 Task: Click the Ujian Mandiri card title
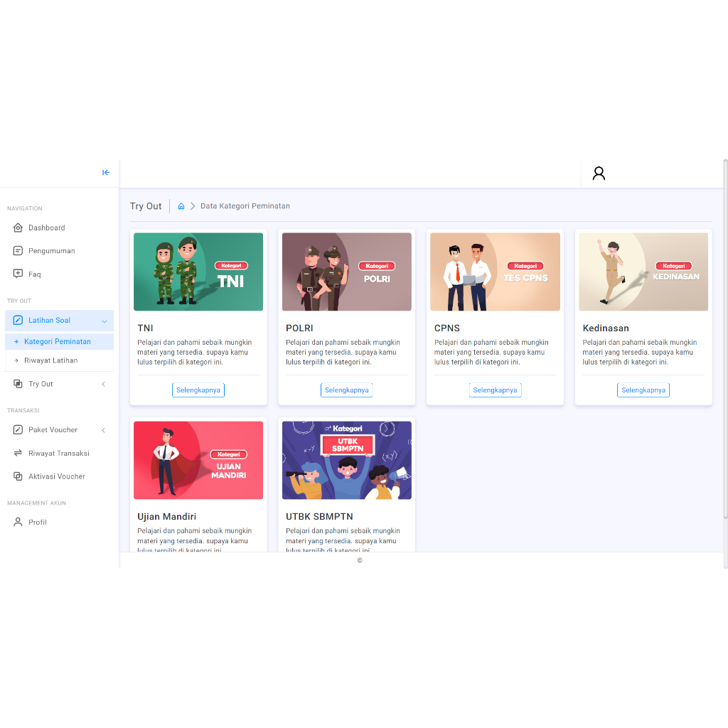pos(166,517)
